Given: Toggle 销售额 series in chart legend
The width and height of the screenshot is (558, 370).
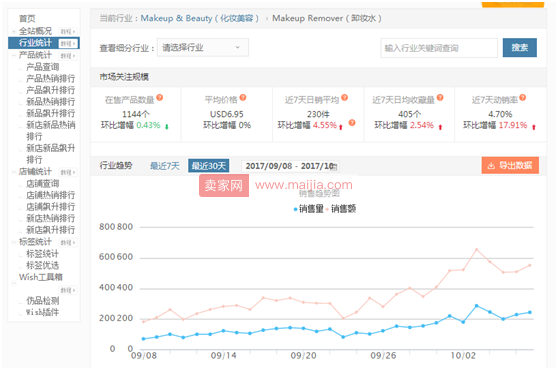Looking at the screenshot, I should [341, 209].
